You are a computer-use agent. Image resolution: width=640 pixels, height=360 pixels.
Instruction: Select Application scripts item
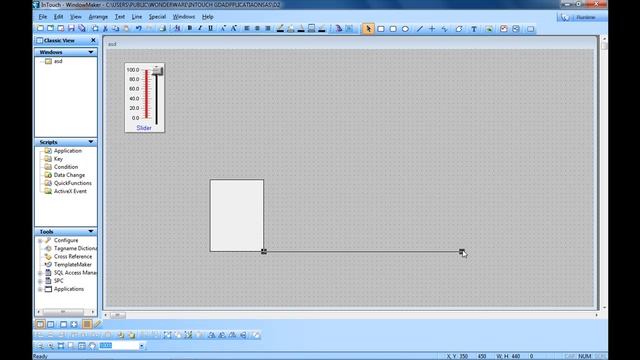pos(68,151)
